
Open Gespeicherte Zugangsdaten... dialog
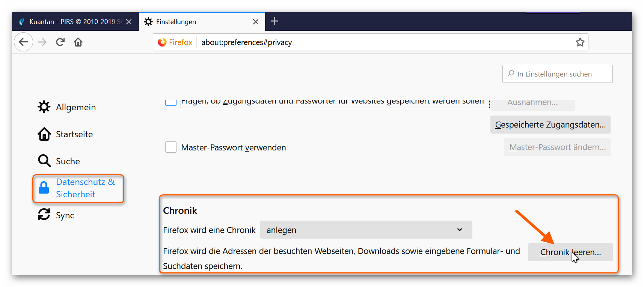tap(550, 125)
